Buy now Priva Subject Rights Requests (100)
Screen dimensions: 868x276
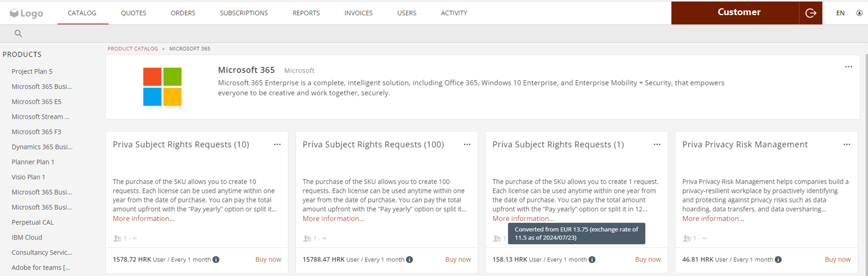point(458,259)
